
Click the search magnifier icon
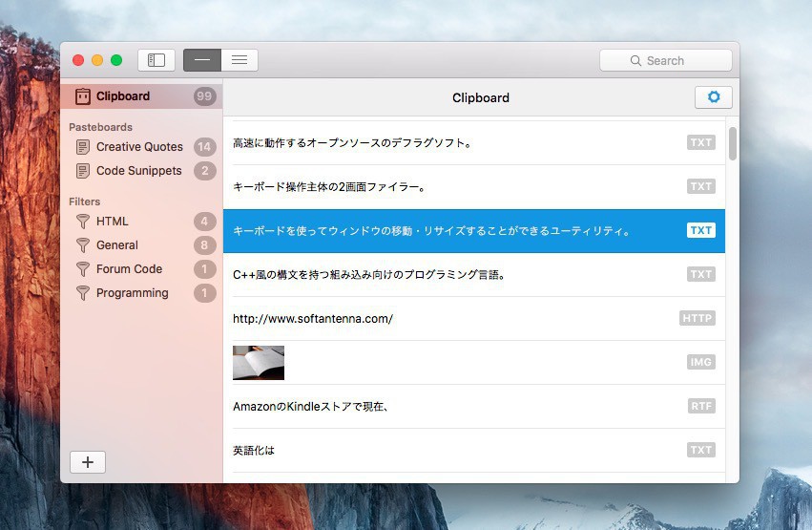tap(635, 60)
